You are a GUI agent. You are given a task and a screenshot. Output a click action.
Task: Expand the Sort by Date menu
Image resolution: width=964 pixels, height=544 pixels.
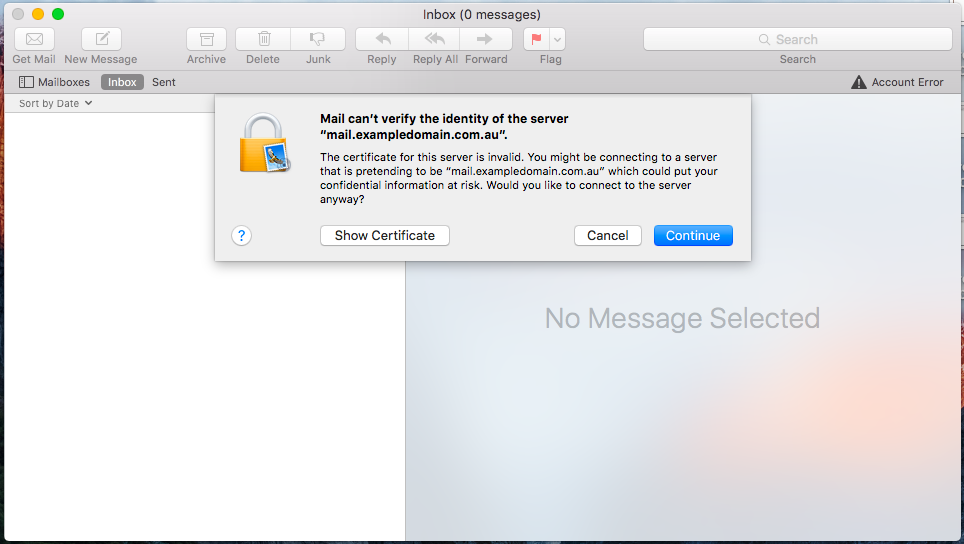click(x=56, y=103)
